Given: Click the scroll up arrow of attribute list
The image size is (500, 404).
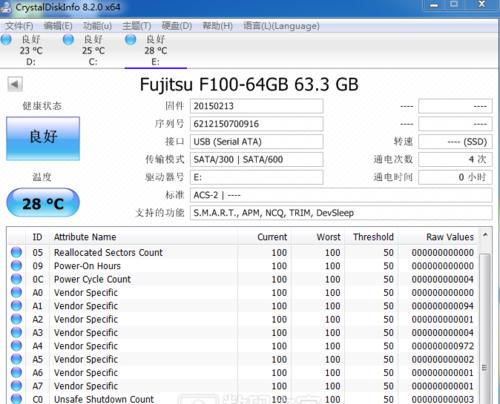Looking at the screenshot, I should [x=485, y=236].
